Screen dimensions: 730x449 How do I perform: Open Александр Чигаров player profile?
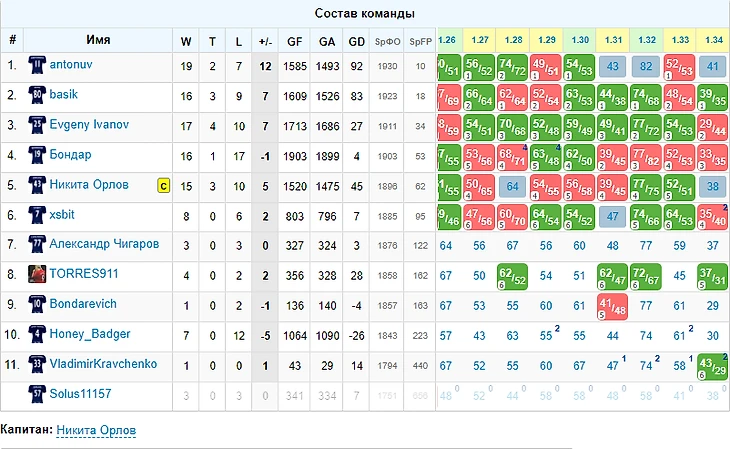click(104, 243)
